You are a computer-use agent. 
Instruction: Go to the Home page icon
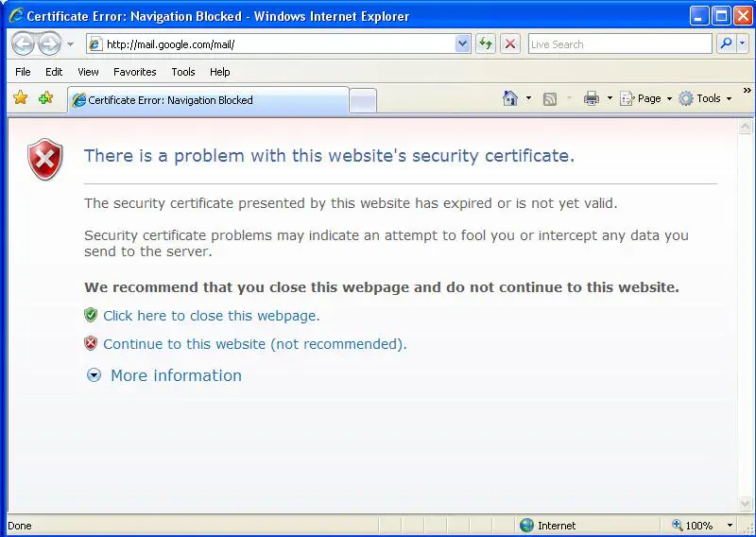coord(510,98)
